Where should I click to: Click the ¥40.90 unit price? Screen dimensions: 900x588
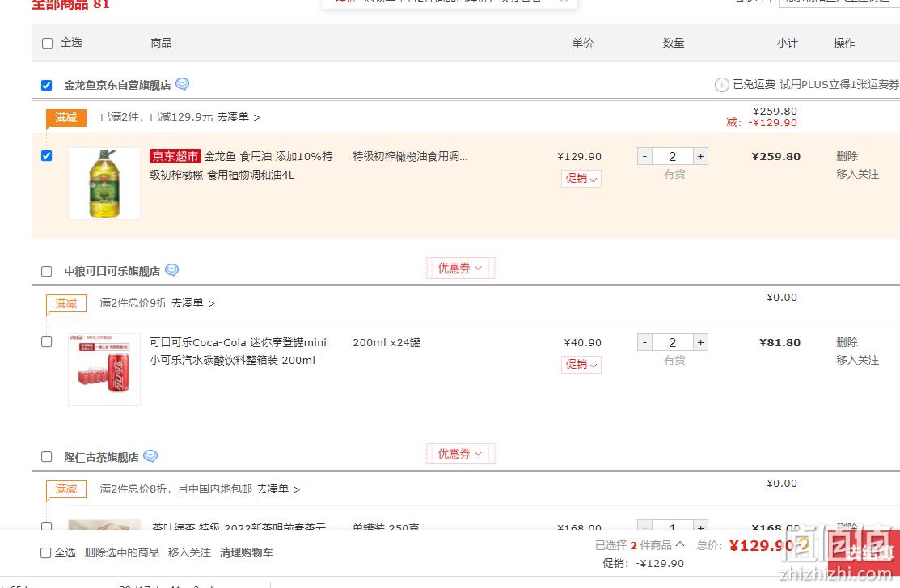tap(582, 342)
